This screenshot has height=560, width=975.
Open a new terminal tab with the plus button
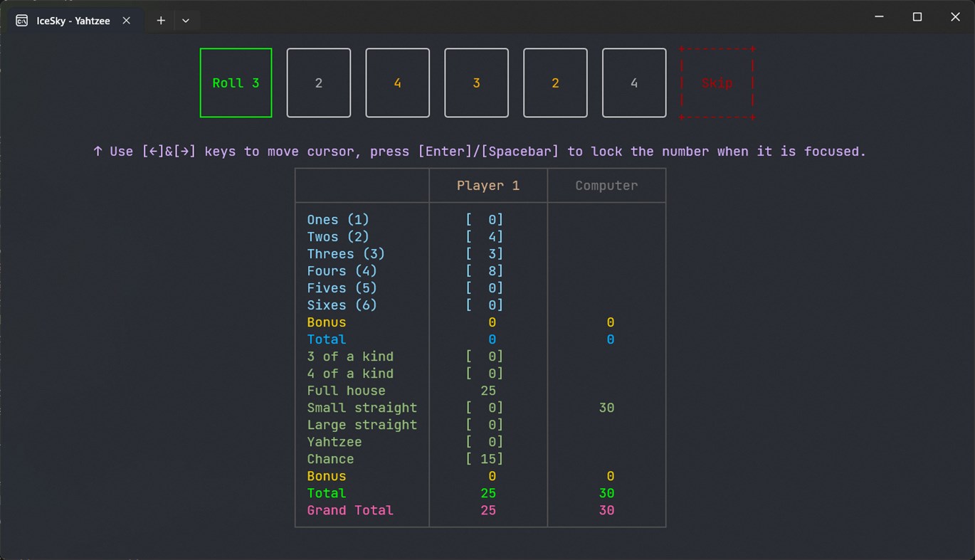[x=160, y=21]
